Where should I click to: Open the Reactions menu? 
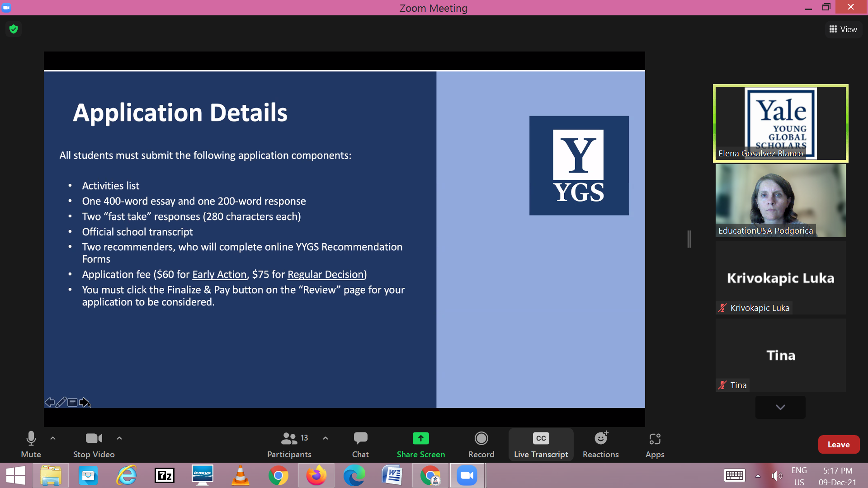(x=600, y=445)
